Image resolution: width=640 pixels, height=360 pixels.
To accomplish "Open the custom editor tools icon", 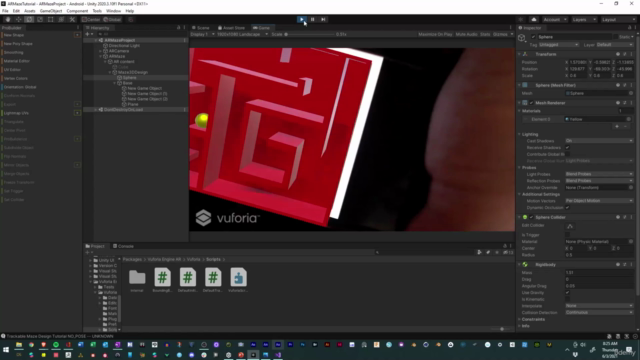I will pyautogui.click(x=72, y=19).
